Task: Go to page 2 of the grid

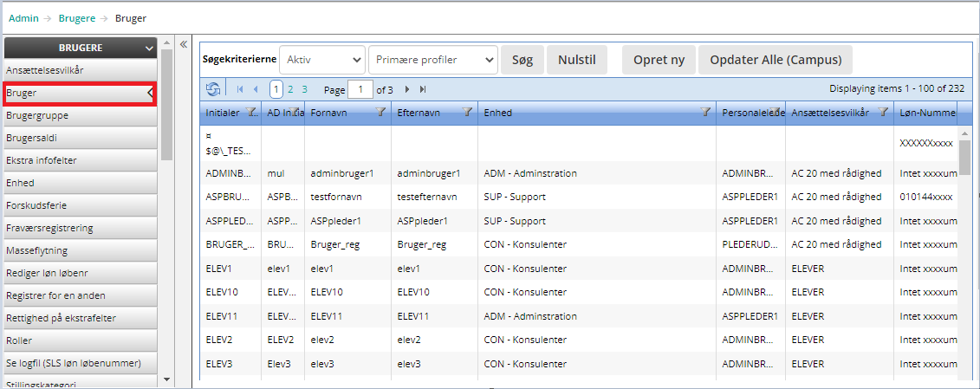Action: click(290, 89)
